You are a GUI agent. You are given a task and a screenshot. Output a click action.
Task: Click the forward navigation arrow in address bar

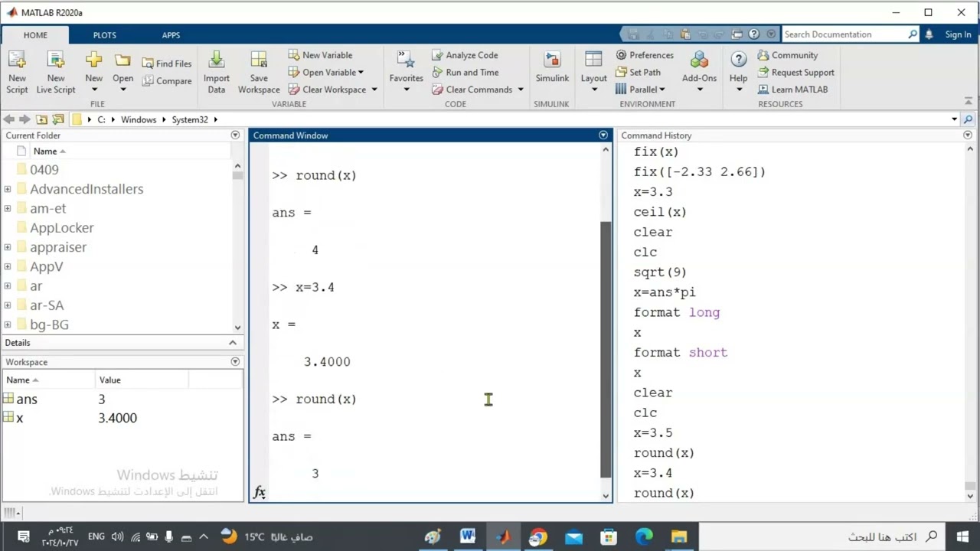pyautogui.click(x=24, y=119)
